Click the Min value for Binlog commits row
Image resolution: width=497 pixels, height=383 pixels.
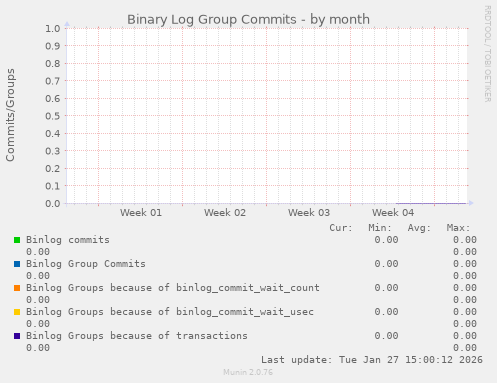(x=386, y=240)
